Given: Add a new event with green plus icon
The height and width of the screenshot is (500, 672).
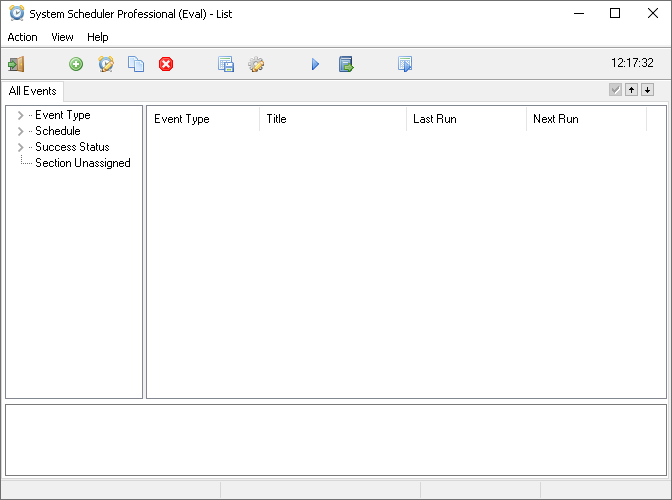Looking at the screenshot, I should tap(76, 64).
